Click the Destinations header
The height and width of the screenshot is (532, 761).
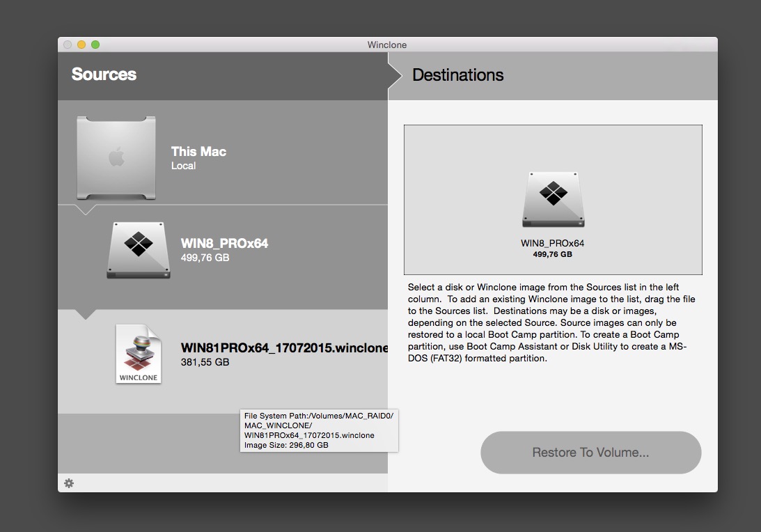click(x=457, y=75)
